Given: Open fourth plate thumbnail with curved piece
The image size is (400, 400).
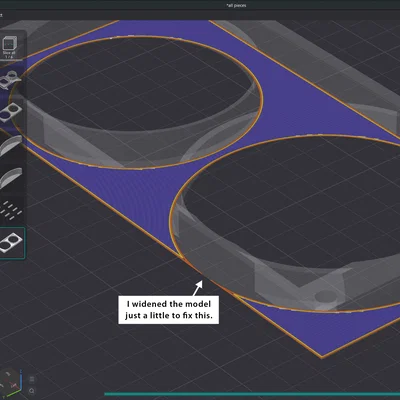Looking at the screenshot, I should [x=11, y=178].
